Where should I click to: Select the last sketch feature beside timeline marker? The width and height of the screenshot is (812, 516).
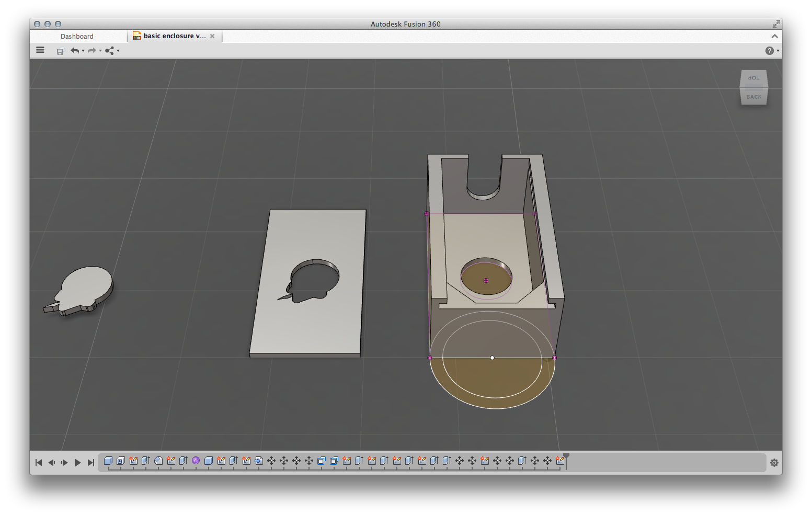click(x=560, y=461)
